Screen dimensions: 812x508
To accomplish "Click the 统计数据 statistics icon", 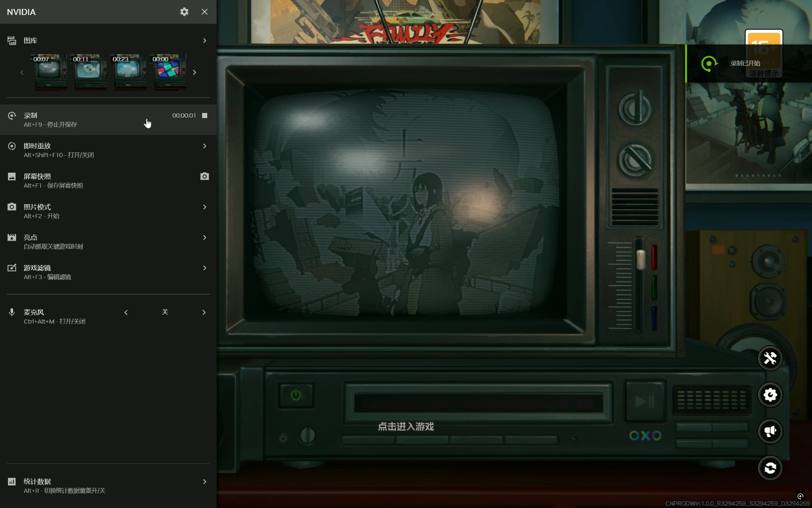I will click(x=12, y=482).
